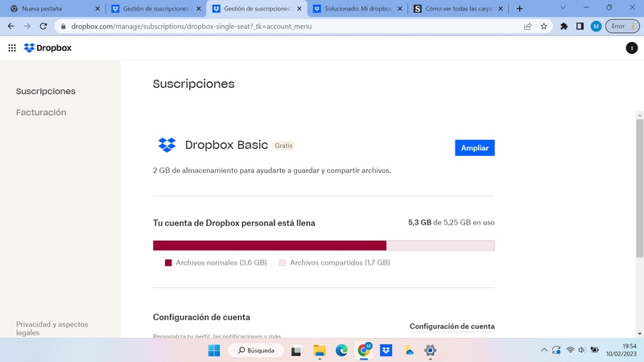
Task: Click the Chrome icon on the taskbar
Action: [x=364, y=351]
